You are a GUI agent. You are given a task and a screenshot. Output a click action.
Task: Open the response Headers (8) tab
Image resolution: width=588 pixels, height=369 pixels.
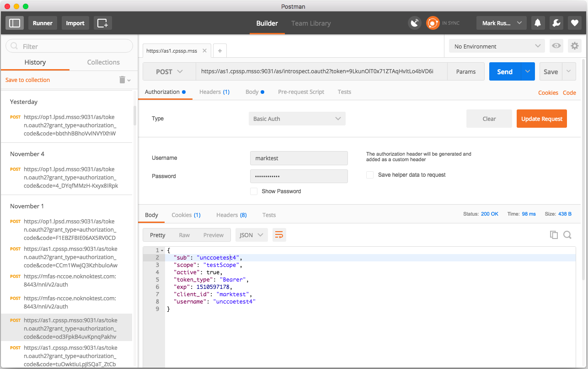(231, 215)
